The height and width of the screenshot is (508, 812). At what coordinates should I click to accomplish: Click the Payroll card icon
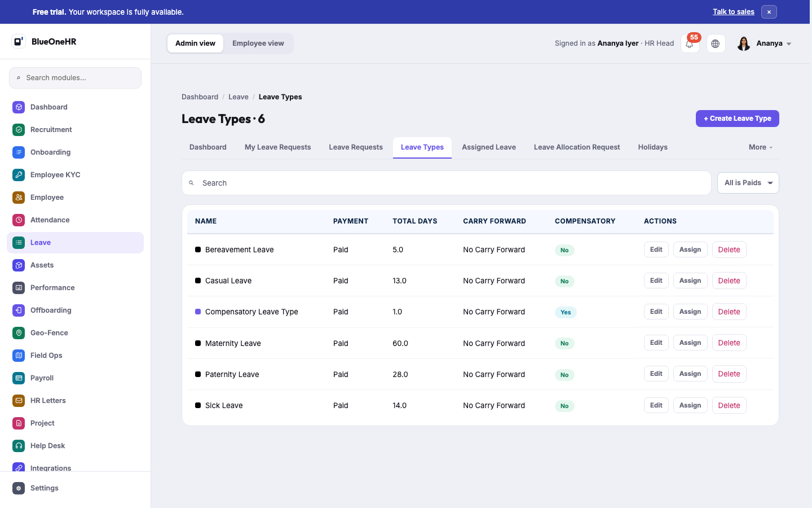(x=19, y=378)
